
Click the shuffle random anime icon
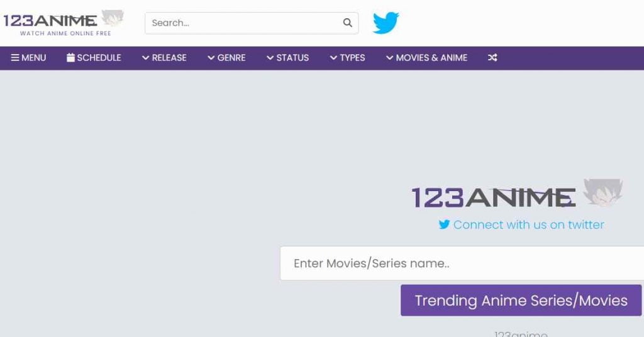492,58
